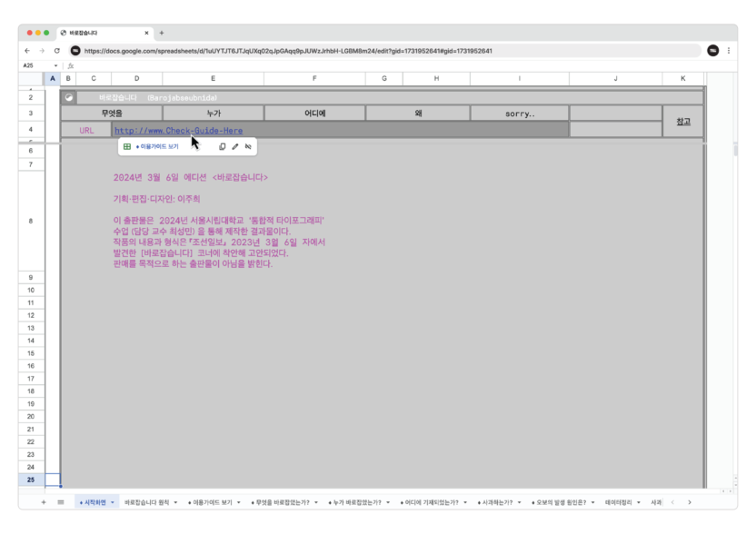Open the Chrome three-dot menu
This screenshot has width=756, height=534.
(x=729, y=51)
